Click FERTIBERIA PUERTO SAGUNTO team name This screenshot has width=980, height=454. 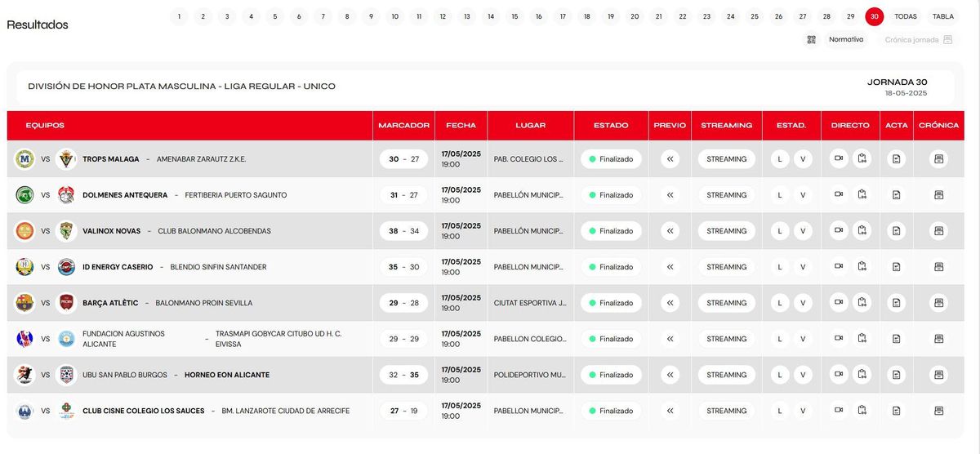pyautogui.click(x=236, y=195)
